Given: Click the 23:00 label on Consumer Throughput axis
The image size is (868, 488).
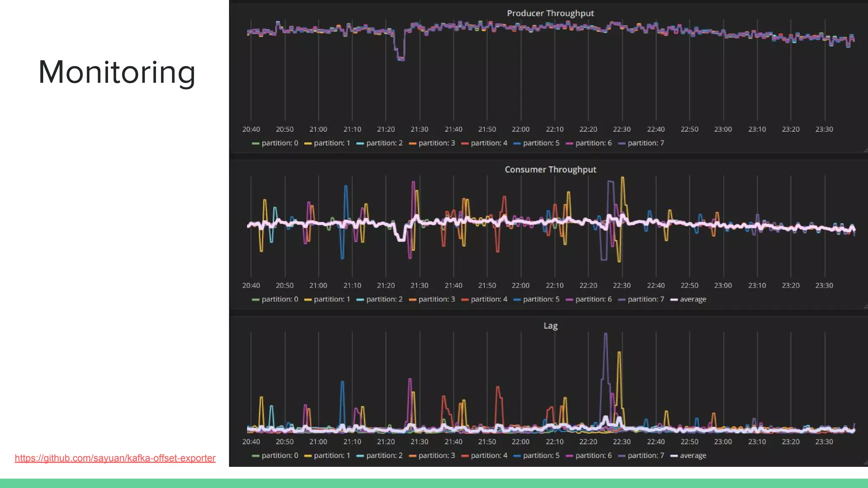Looking at the screenshot, I should click(723, 286).
